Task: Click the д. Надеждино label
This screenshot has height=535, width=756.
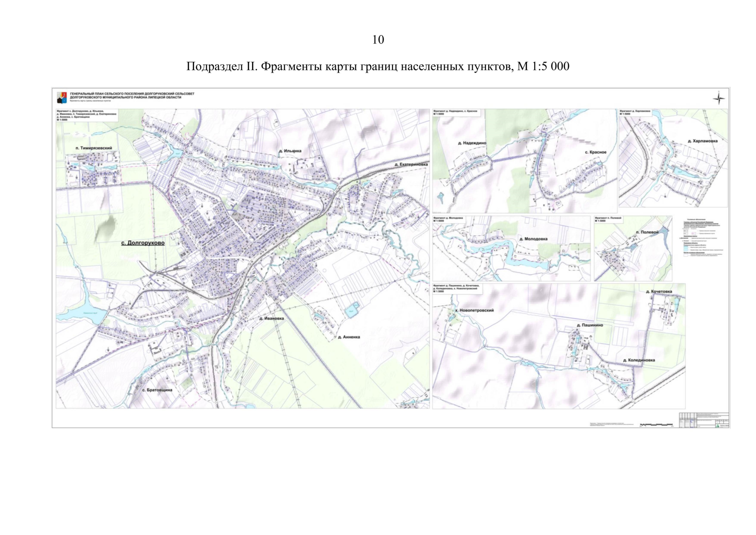Action: (x=472, y=143)
